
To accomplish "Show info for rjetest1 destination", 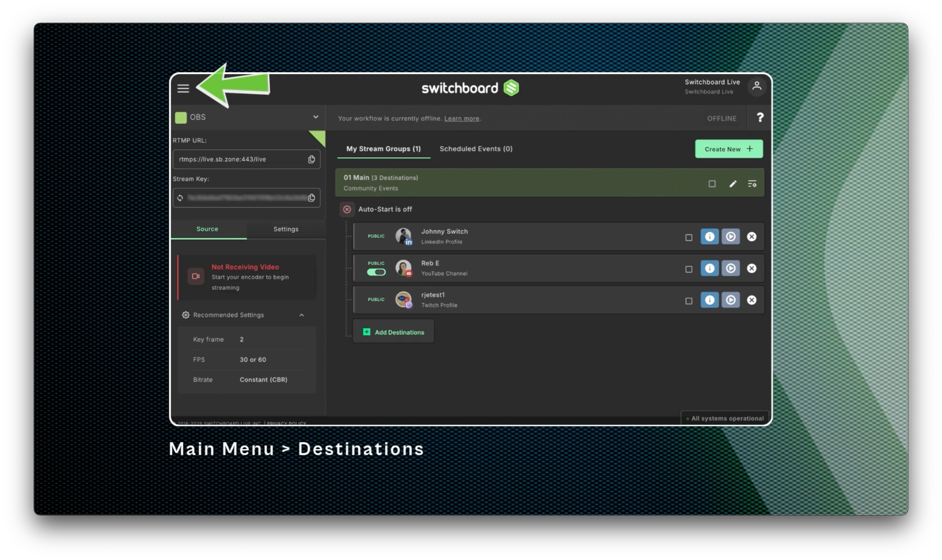I will [709, 300].
